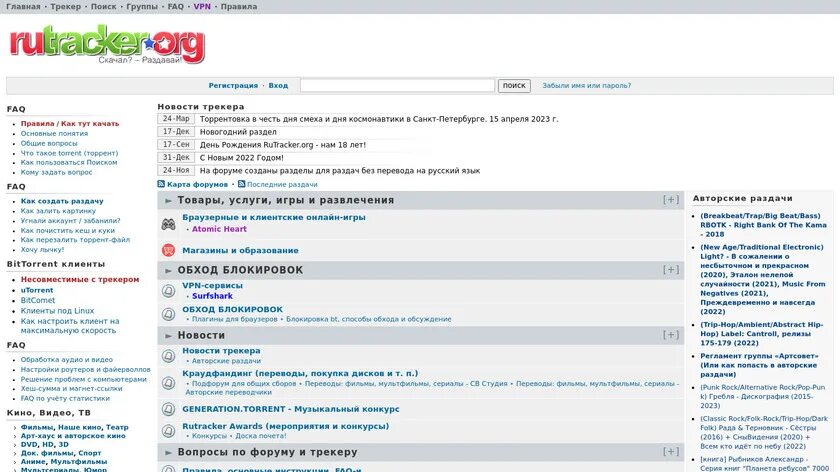The image size is (840, 472).
Task: Click the поиск search button
Action: click(514, 86)
